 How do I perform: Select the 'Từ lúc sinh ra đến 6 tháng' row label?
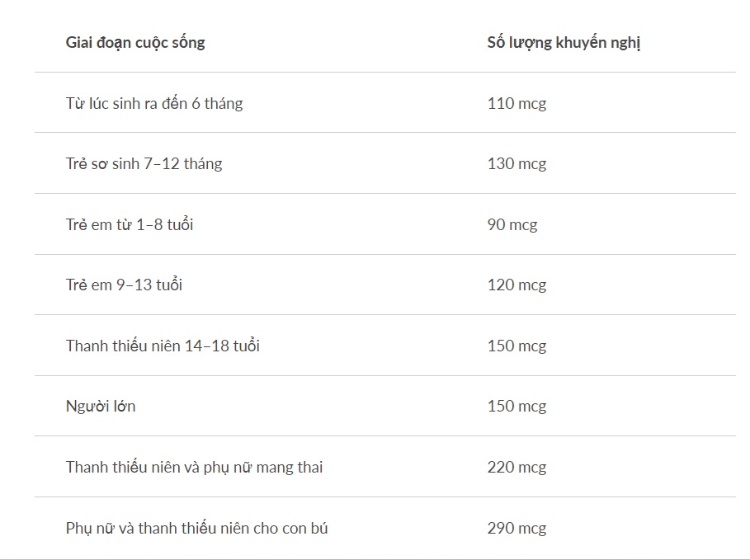(154, 103)
